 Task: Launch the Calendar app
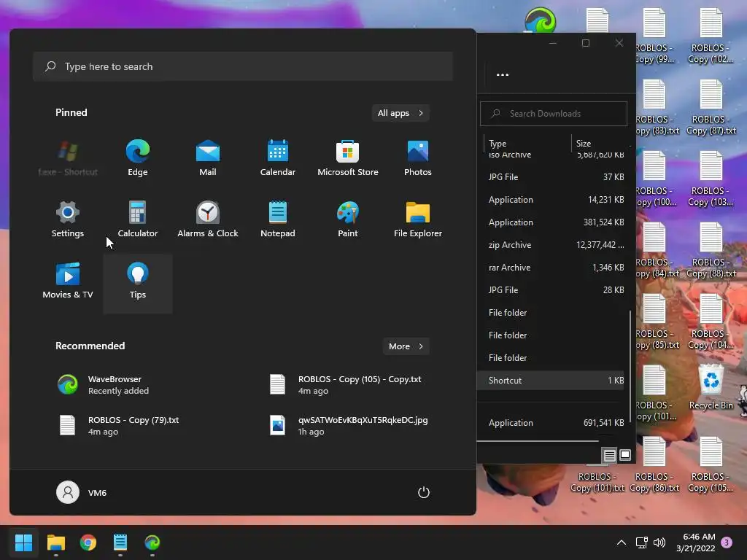tap(278, 157)
